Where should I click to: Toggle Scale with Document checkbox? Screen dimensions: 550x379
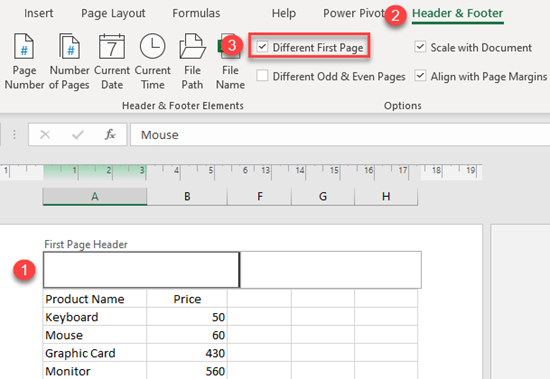point(420,47)
